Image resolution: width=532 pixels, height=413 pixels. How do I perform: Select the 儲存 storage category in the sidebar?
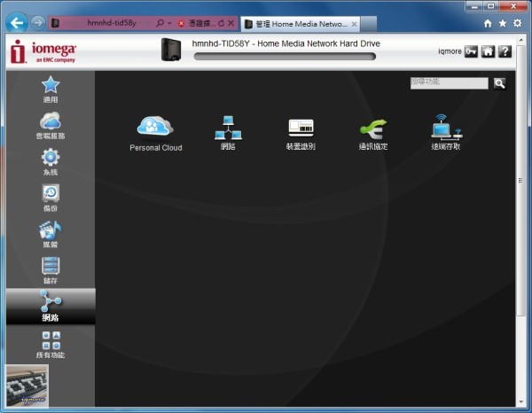tap(51, 270)
